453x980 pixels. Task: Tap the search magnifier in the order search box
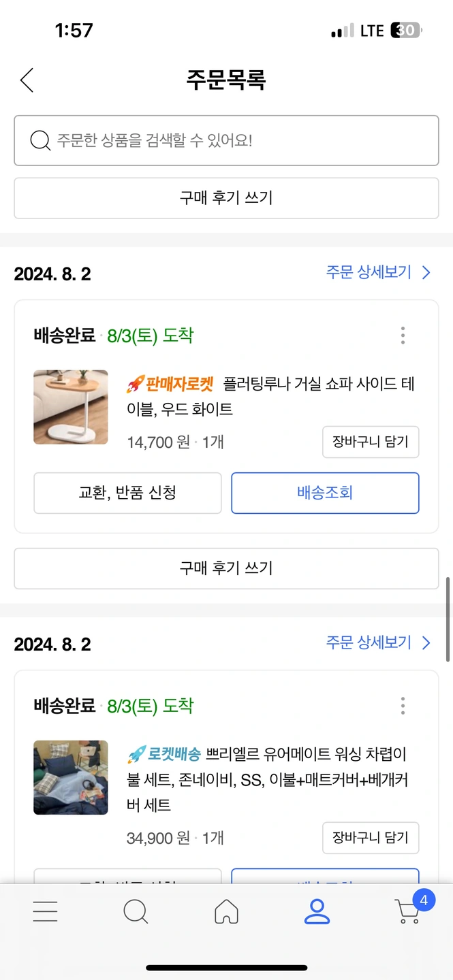(x=40, y=141)
